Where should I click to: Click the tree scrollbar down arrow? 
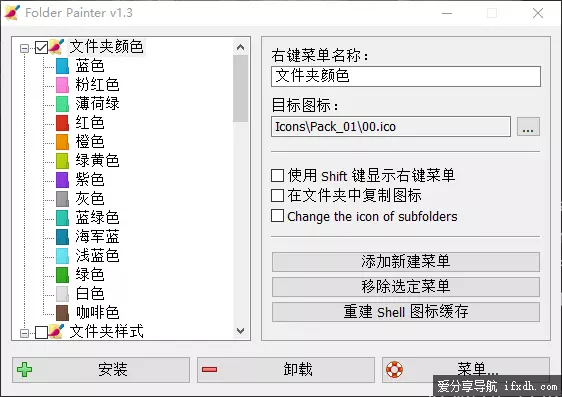click(x=241, y=331)
